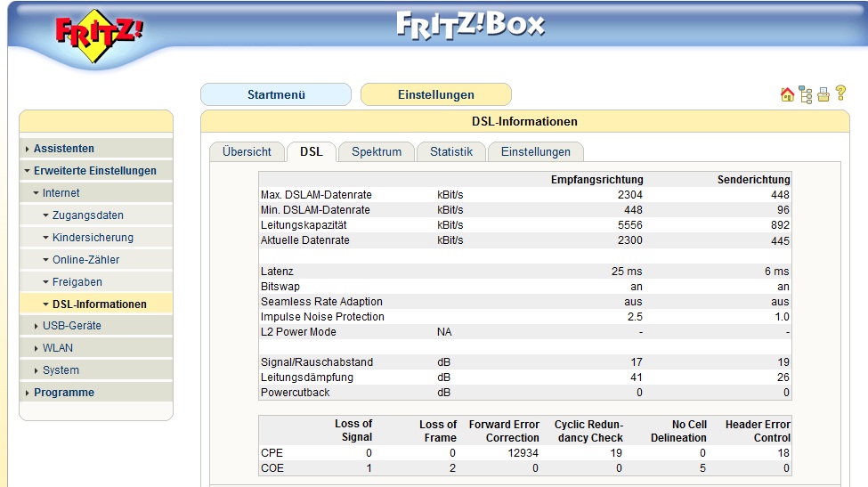Click the Impulse Noise Protection label
868x487 pixels.
pos(322,317)
